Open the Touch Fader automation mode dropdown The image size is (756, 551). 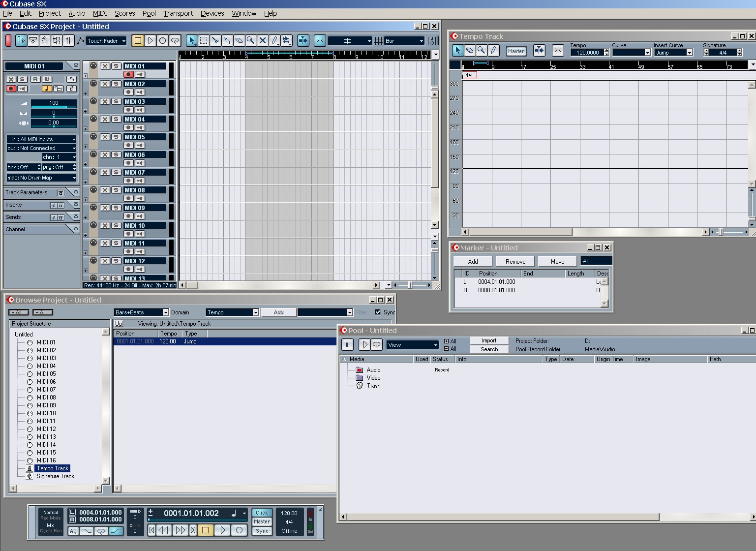[107, 41]
